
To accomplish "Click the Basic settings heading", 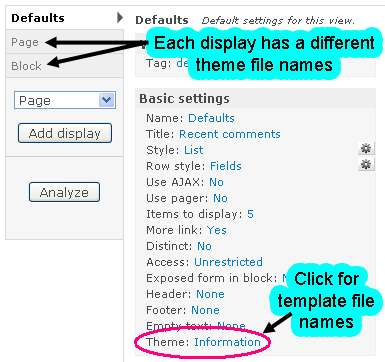I will click(184, 99).
